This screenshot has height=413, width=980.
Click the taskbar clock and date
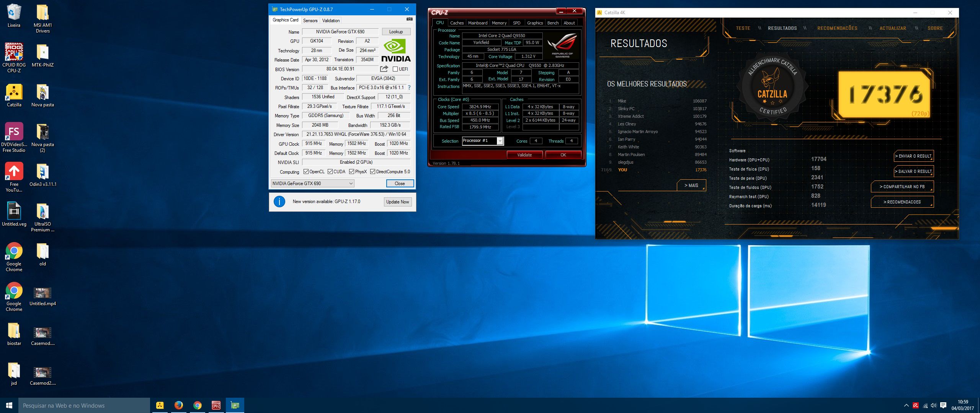(963, 405)
